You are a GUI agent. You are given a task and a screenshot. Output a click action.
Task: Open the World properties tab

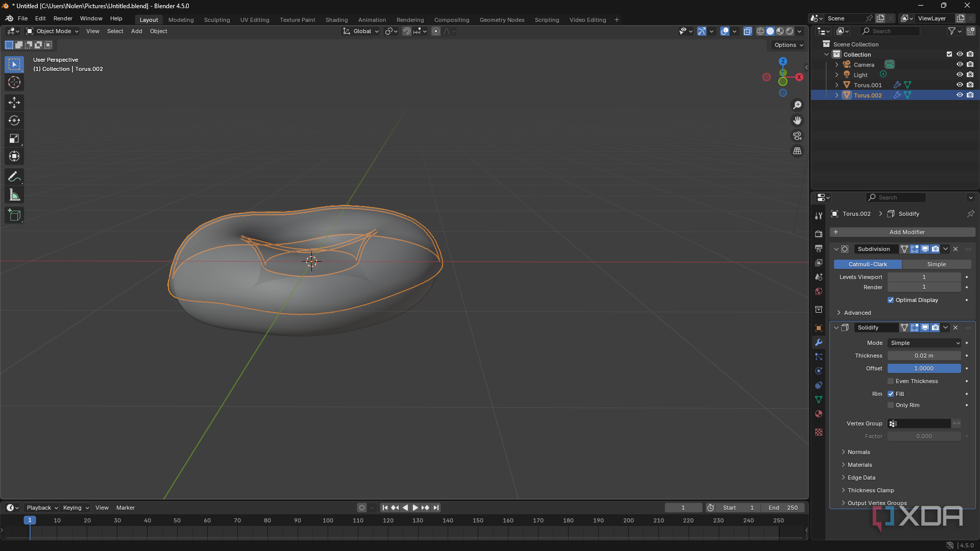tap(819, 291)
